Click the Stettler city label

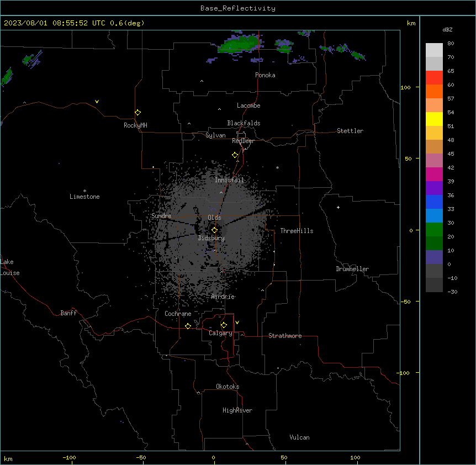[x=350, y=131]
